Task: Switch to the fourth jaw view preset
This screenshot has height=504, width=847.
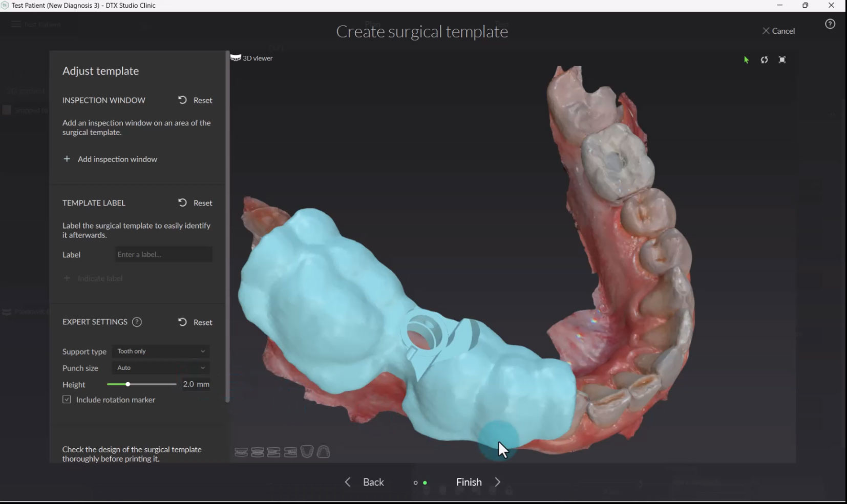Action: pyautogui.click(x=290, y=452)
